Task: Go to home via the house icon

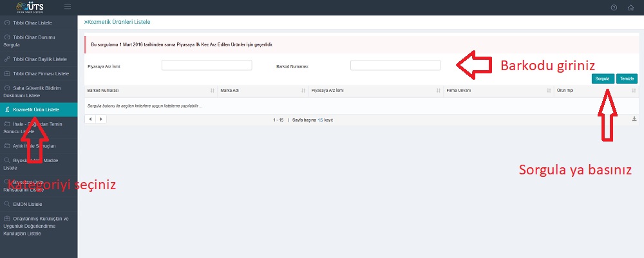Action: [x=631, y=7]
